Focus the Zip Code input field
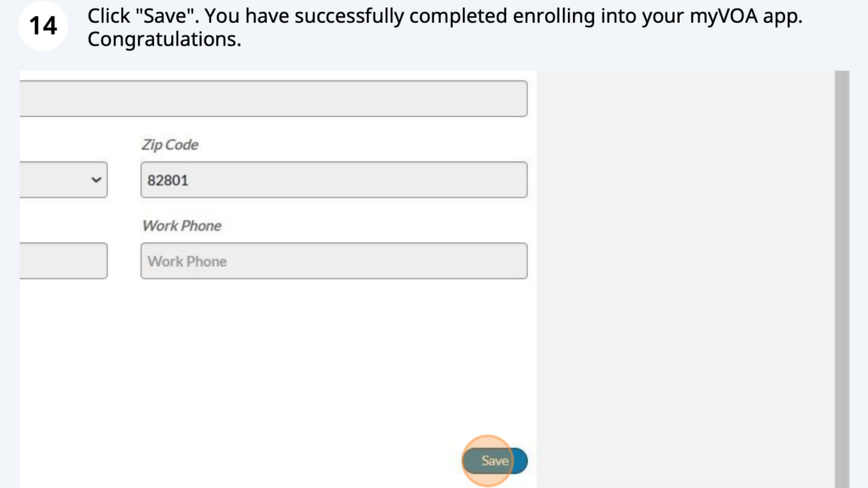This screenshot has width=868, height=488. pos(334,180)
